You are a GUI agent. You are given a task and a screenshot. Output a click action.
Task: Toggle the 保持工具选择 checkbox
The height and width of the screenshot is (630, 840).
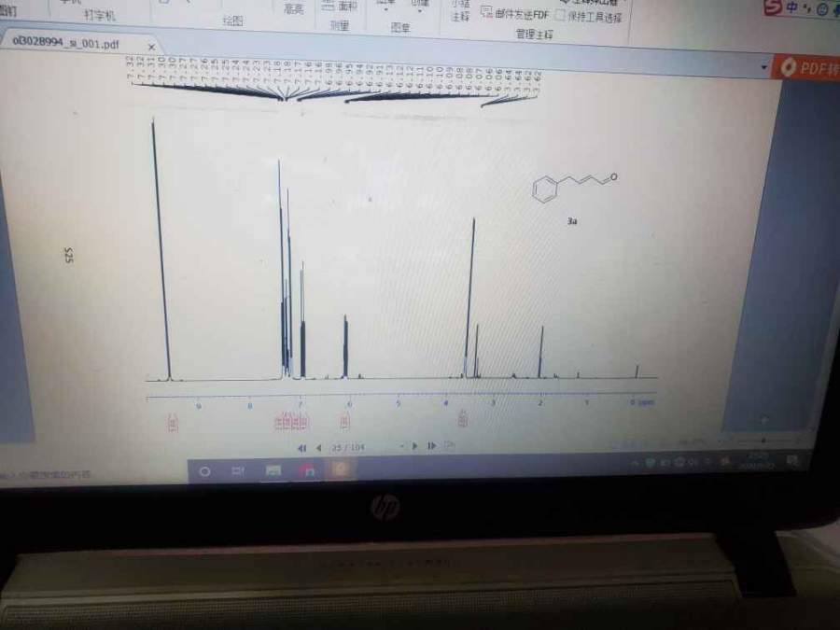point(560,15)
